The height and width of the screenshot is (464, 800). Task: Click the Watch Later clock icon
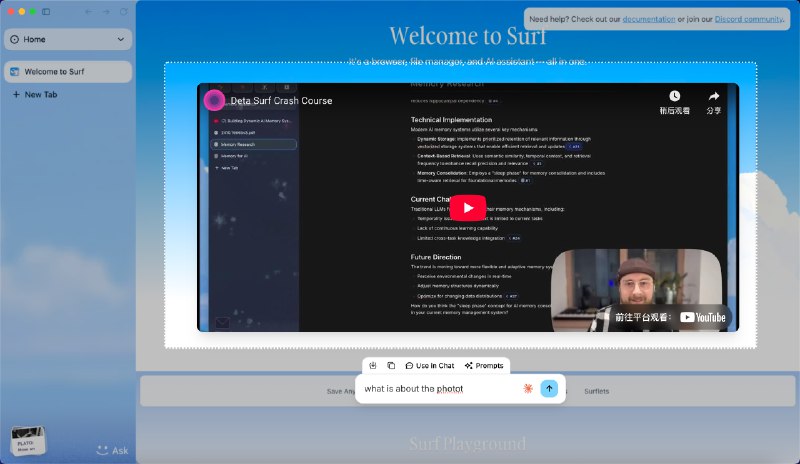point(674,96)
